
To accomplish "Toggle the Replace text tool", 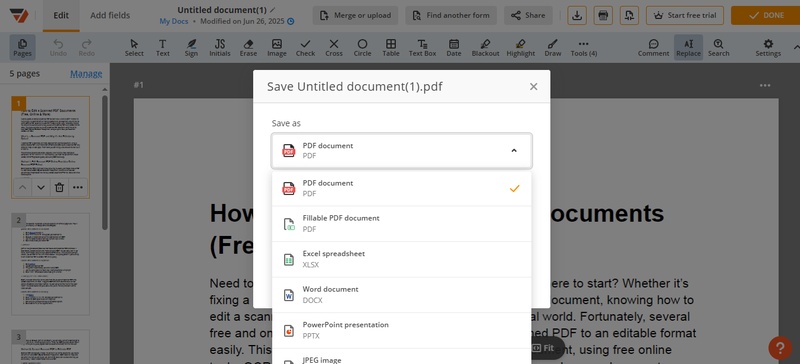I will (x=688, y=47).
